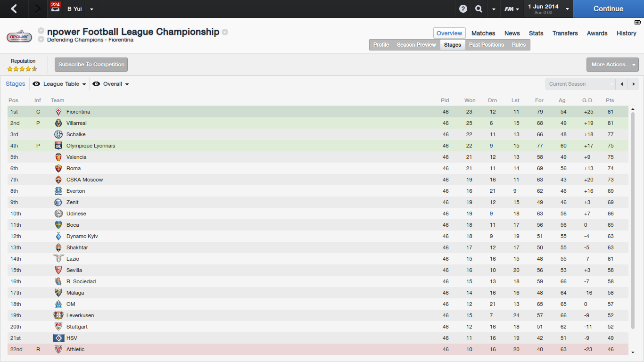Click the green status indicator below Continue

click(638, 22)
